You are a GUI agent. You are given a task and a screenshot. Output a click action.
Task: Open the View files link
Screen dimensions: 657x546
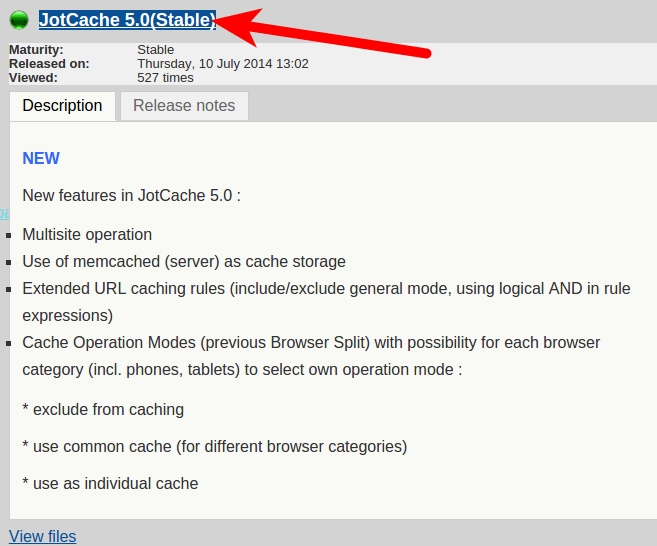coord(42,537)
